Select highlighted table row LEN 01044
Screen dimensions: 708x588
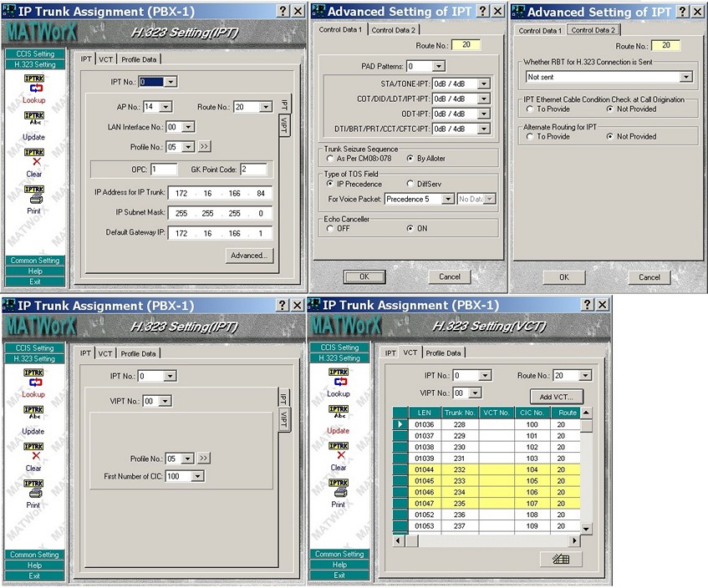pos(494,469)
